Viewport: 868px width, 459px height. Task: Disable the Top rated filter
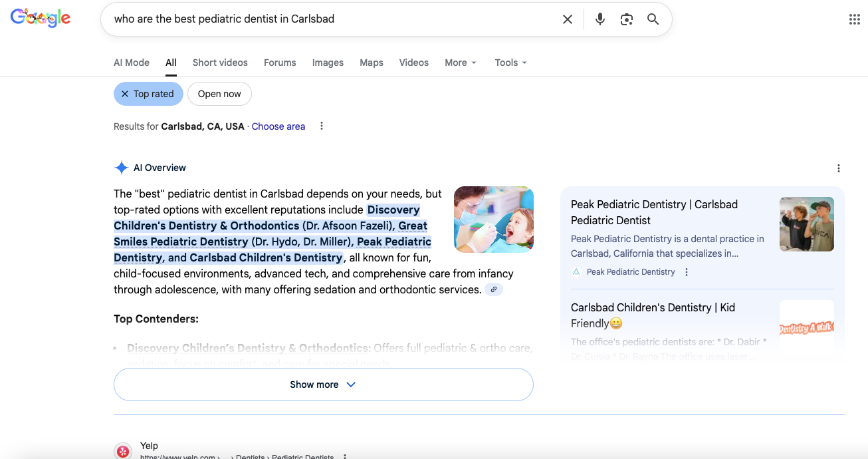pos(124,94)
